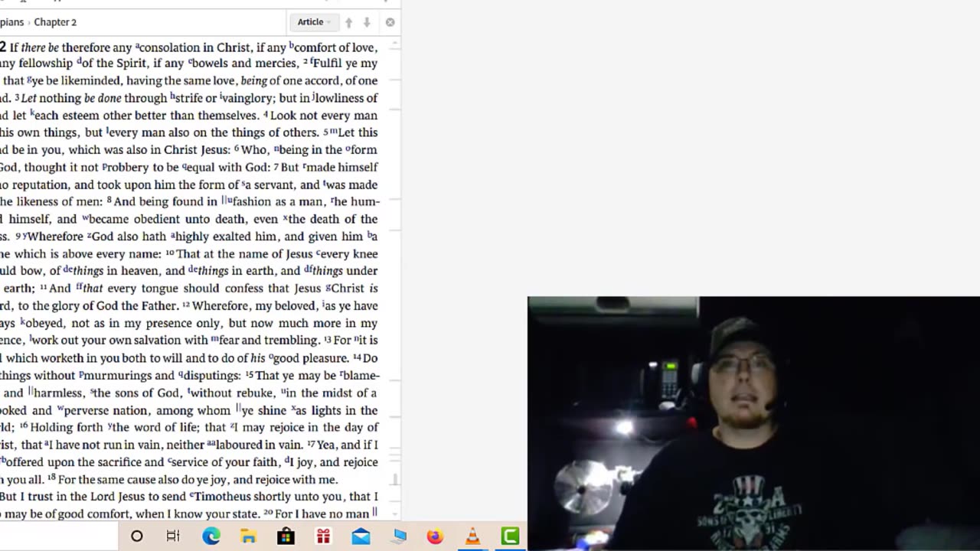Open Task View on the taskbar
The image size is (980, 551).
173,536
